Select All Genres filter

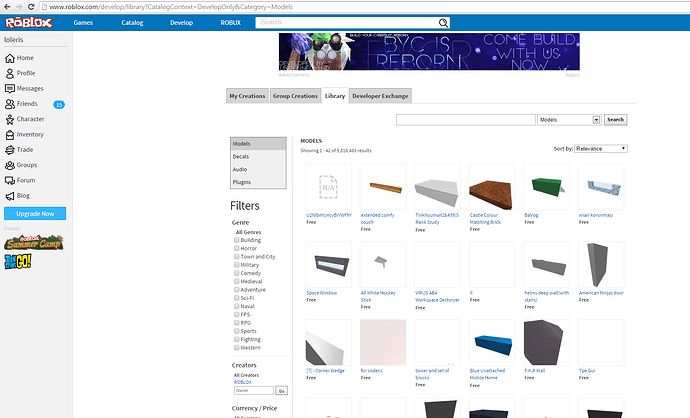point(248,232)
